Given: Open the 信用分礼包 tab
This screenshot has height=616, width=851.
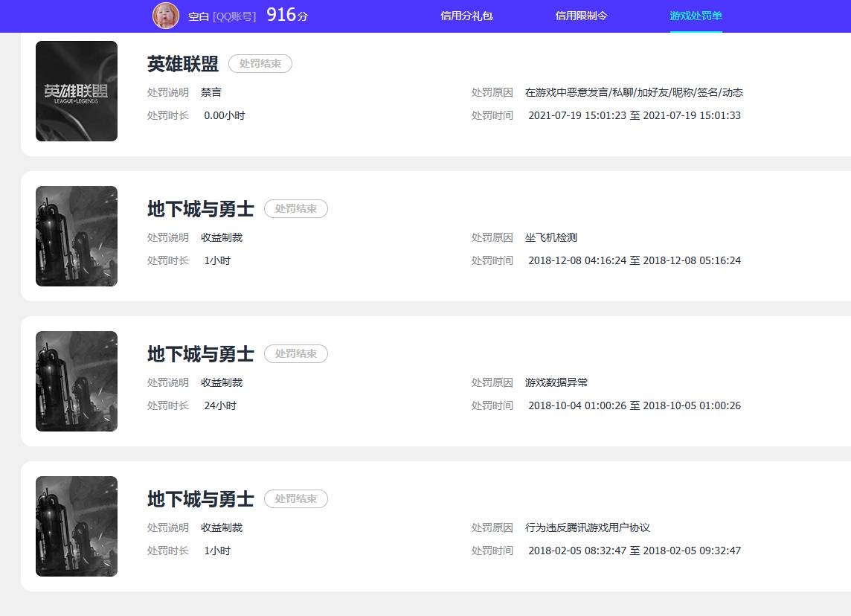Looking at the screenshot, I should (466, 16).
